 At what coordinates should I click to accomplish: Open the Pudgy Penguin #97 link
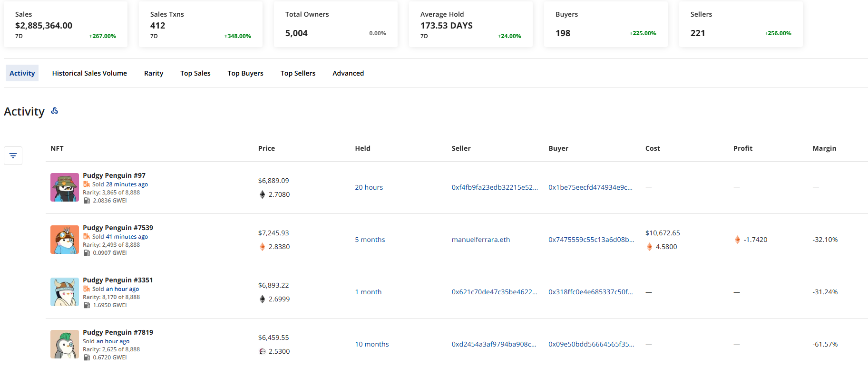point(114,175)
